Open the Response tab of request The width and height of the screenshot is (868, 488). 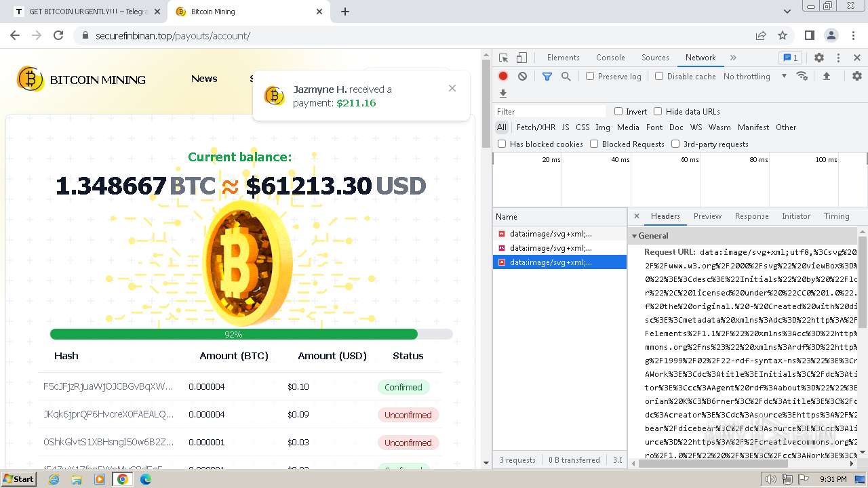tap(751, 216)
